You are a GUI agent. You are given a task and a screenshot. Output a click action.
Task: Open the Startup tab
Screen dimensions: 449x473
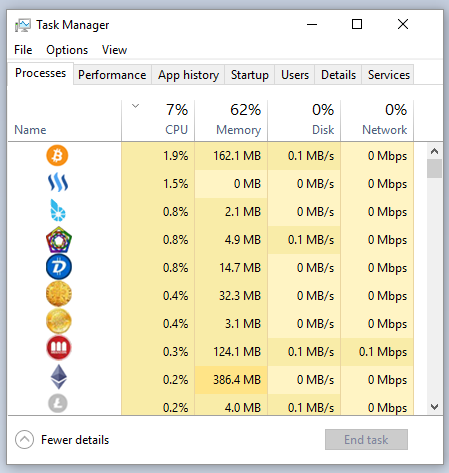click(x=250, y=75)
